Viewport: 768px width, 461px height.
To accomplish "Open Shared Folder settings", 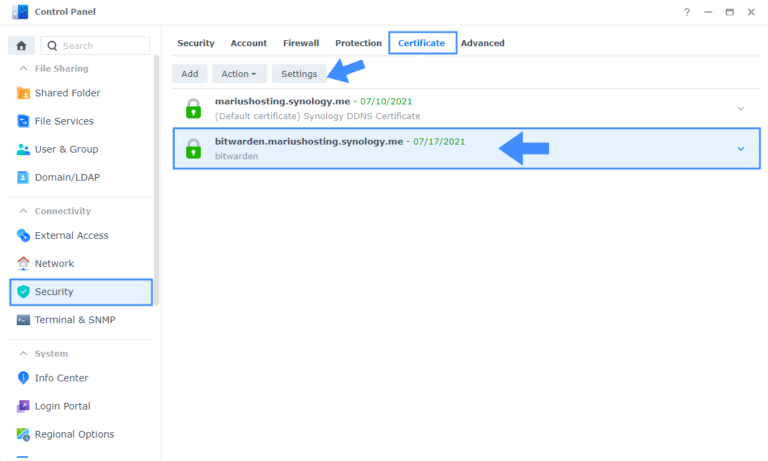I will coord(67,93).
